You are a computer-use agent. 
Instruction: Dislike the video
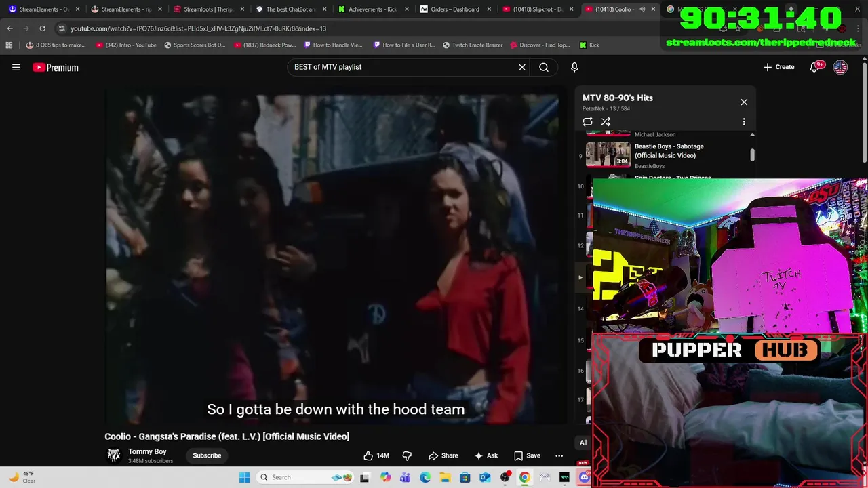407,455
